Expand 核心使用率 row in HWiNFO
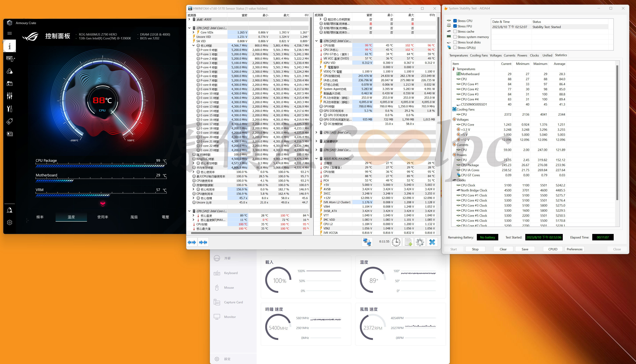This screenshot has height=364, width=636. pyautogui.click(x=194, y=172)
